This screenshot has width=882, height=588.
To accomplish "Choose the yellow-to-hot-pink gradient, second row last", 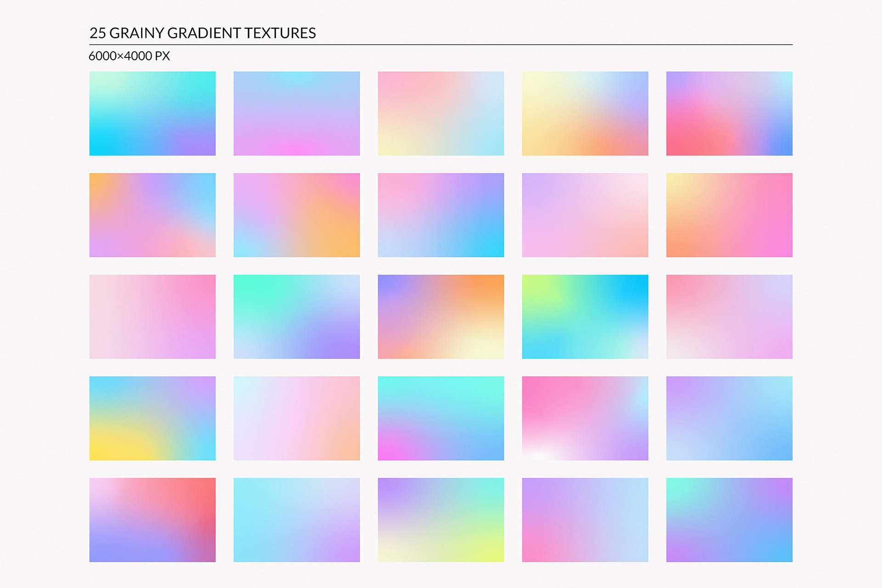I will coord(729,215).
